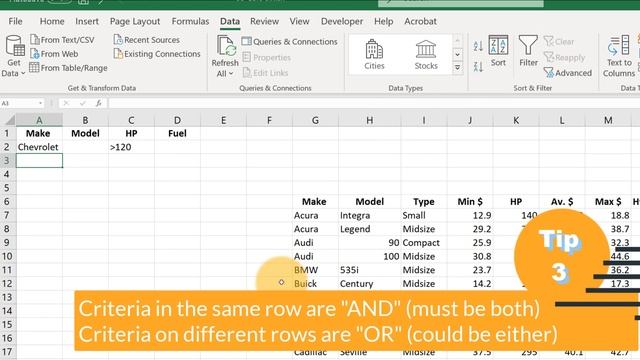Click From Web import

tap(54, 54)
